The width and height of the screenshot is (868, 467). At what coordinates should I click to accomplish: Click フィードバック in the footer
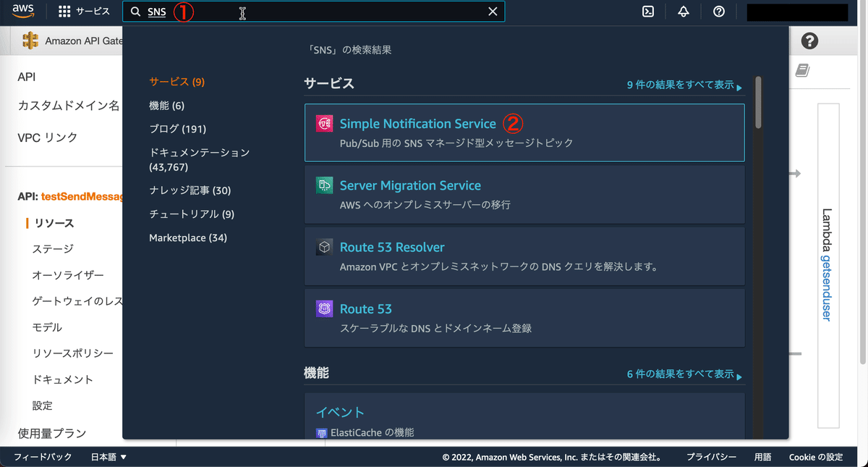[x=43, y=457]
